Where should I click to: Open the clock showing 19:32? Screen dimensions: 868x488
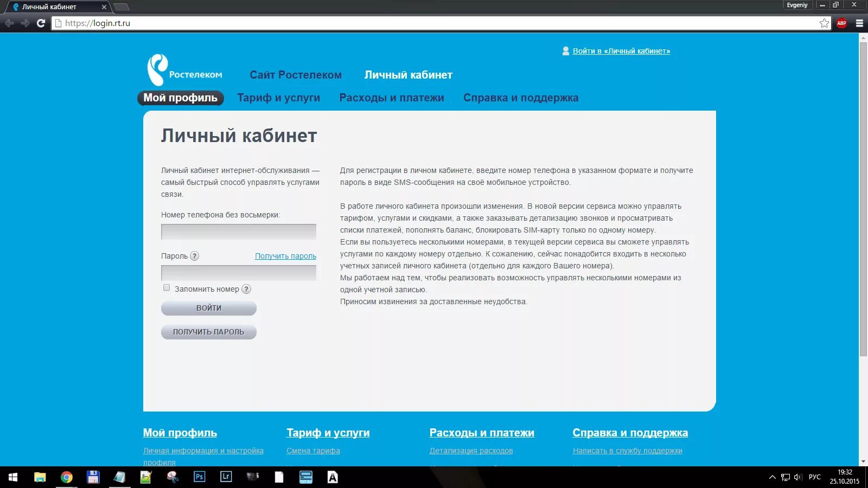(x=845, y=477)
